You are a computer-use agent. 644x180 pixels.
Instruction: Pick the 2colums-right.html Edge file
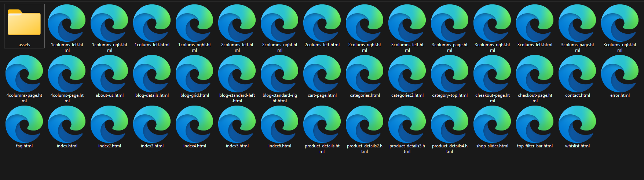[365, 23]
